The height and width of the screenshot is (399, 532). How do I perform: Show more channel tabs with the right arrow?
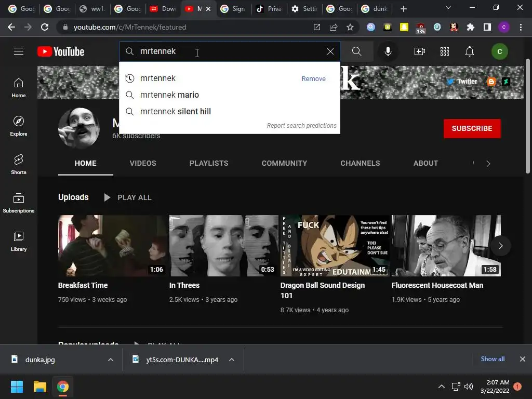[x=488, y=164]
